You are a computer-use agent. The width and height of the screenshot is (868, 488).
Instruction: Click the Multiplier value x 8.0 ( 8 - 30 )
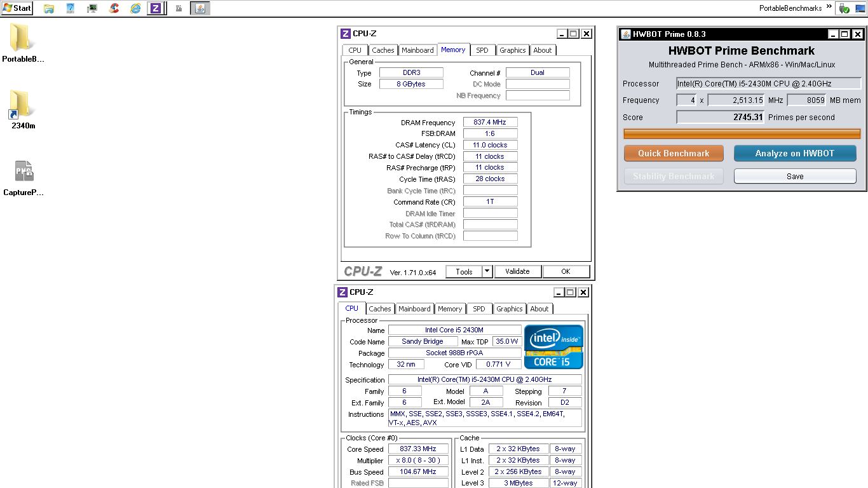click(418, 461)
